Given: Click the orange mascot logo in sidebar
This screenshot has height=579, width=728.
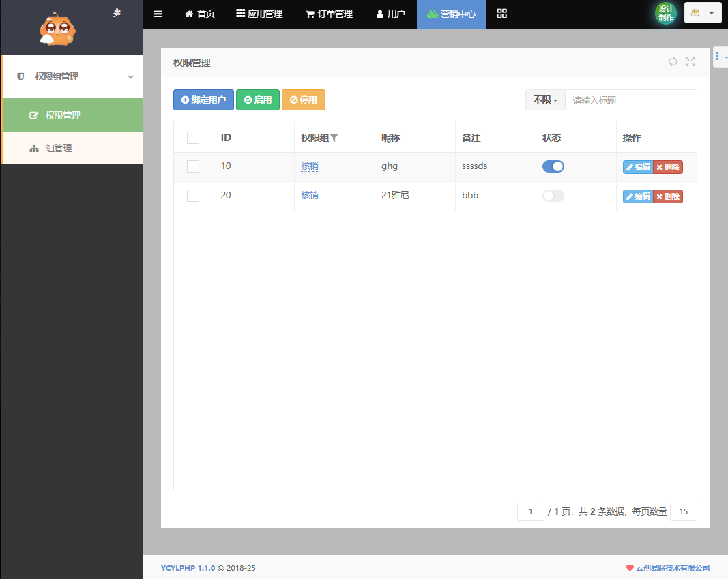Looking at the screenshot, I should tap(57, 29).
